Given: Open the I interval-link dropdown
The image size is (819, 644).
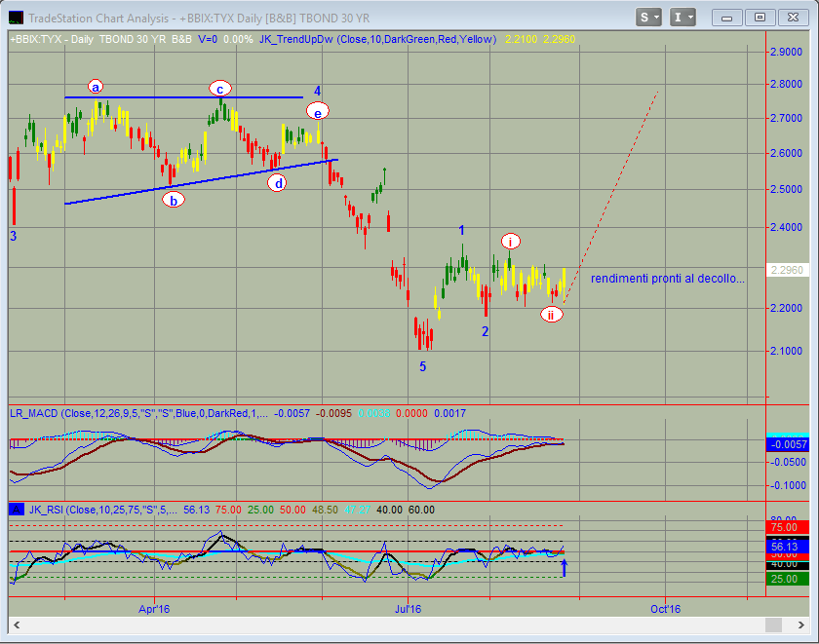Looking at the screenshot, I should point(682,18).
